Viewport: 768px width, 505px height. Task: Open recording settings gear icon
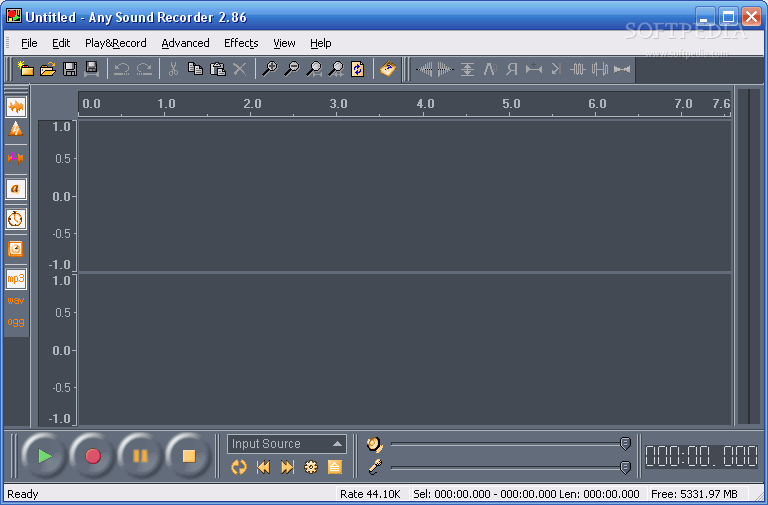pyautogui.click(x=311, y=467)
